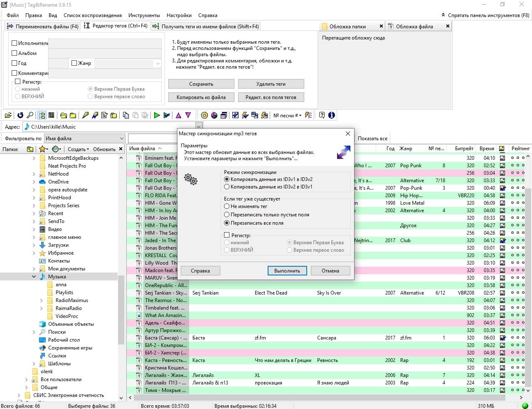Image resolution: width=532 pixels, height=409 pixels.
Task: Collapse the Музыка folder node
Action: tap(34, 277)
